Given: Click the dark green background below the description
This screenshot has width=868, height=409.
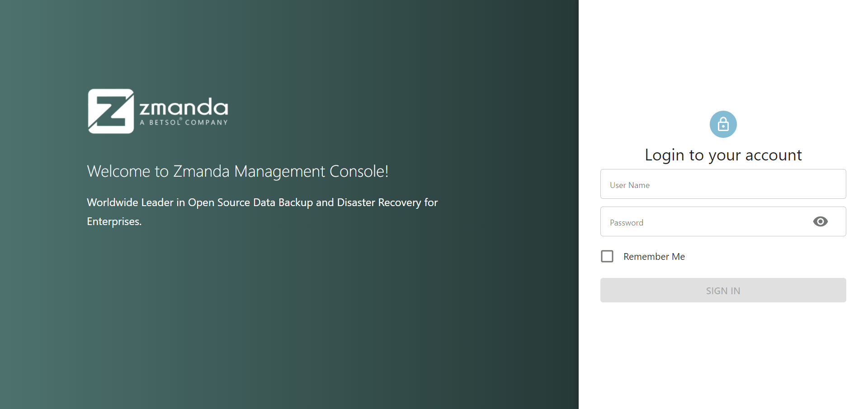Looking at the screenshot, I should tap(271, 316).
